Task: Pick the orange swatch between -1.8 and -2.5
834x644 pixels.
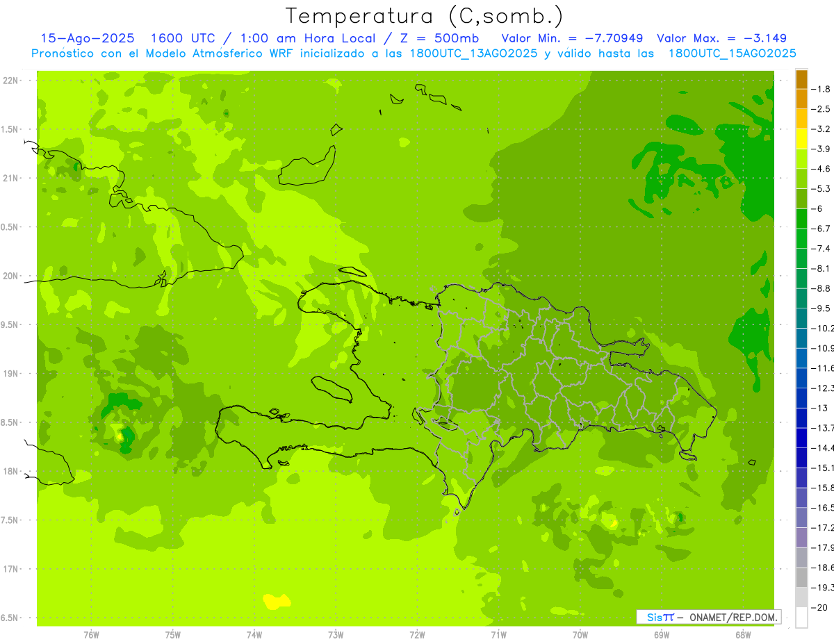Action: click(x=801, y=99)
